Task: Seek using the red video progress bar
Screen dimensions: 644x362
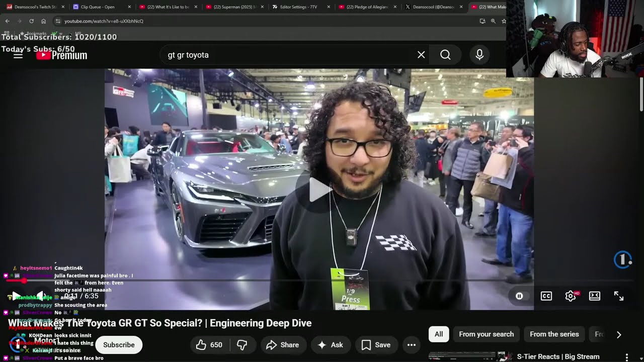Action: pos(319,281)
